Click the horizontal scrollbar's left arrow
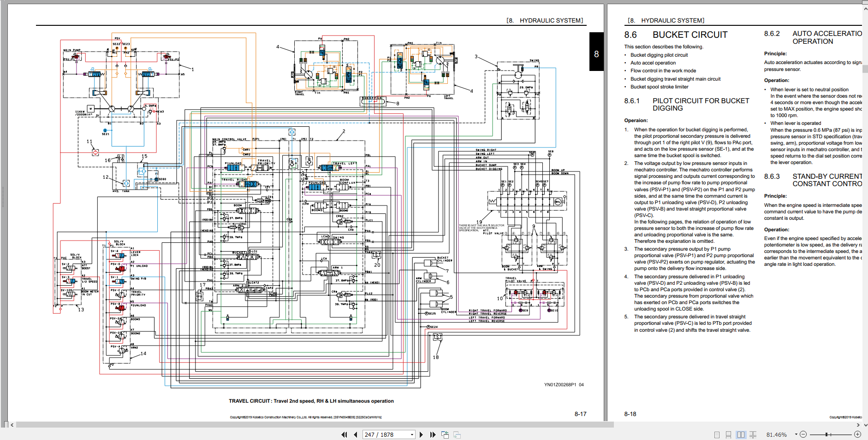868x440 pixels. (12, 425)
